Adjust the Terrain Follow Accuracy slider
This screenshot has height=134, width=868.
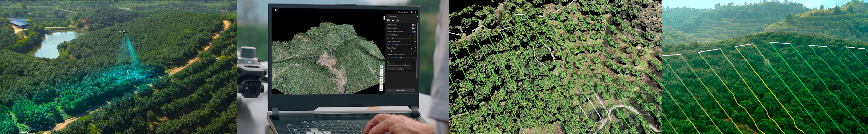point(401,58)
